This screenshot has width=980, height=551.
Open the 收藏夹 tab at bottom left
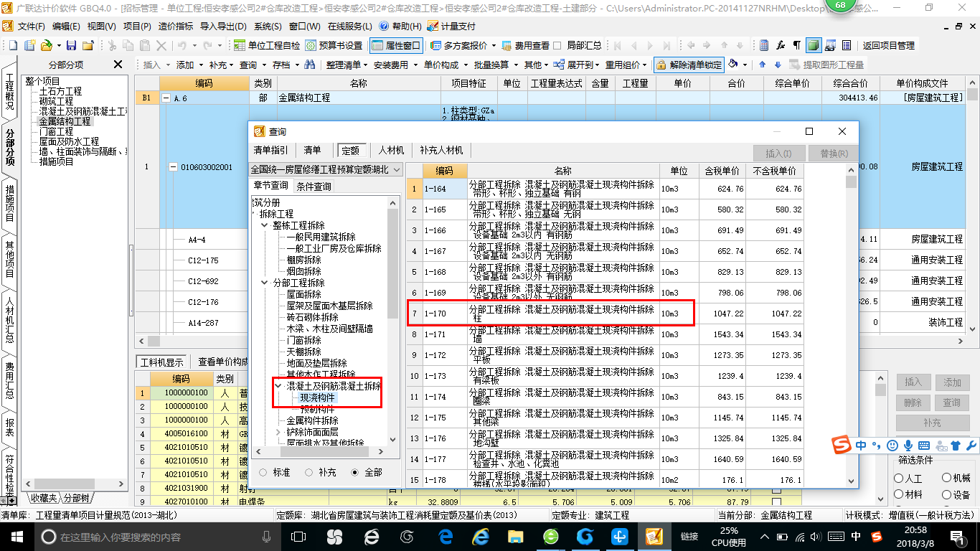tap(43, 498)
